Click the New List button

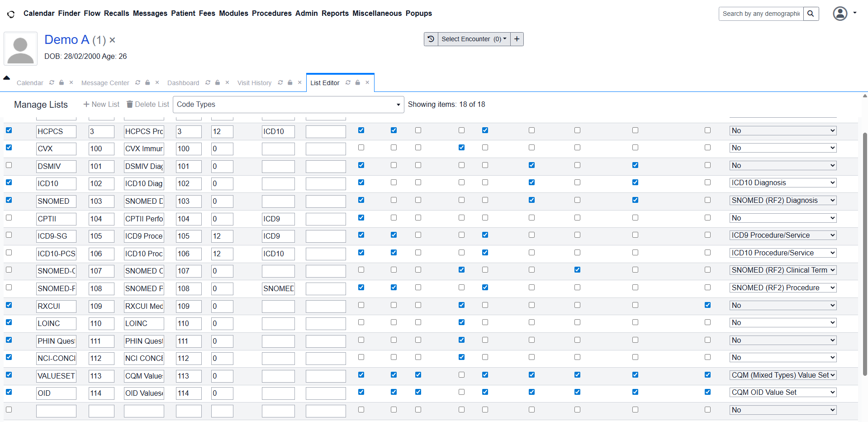(x=101, y=105)
